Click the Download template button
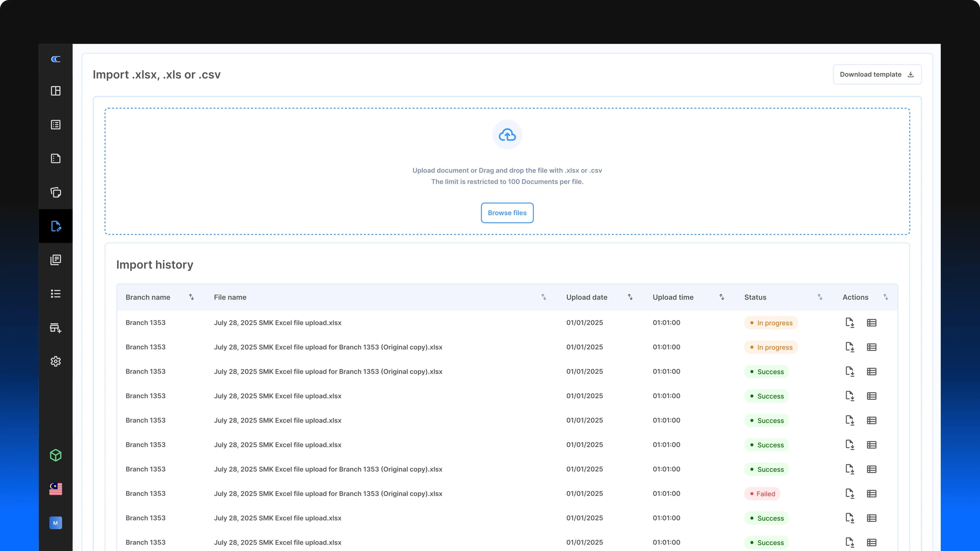 pos(877,74)
